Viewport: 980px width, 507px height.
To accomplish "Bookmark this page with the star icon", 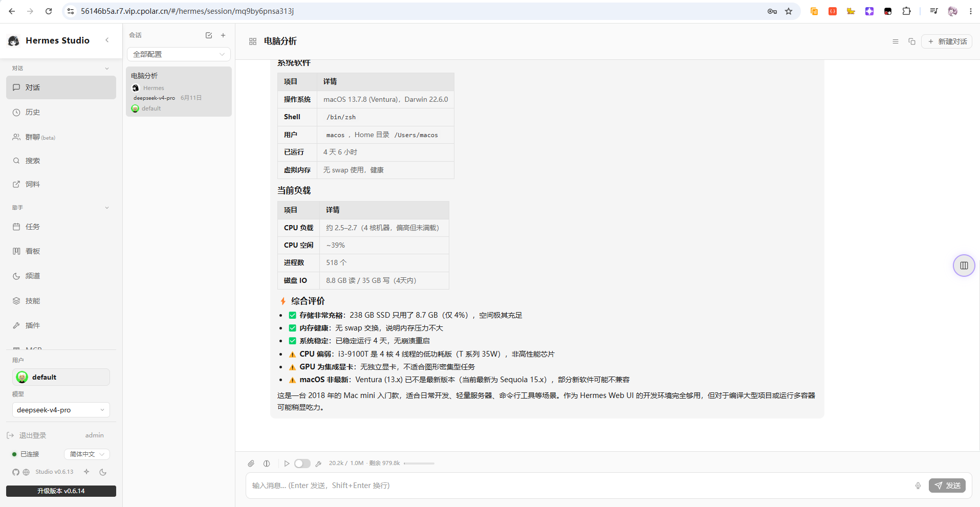I will click(x=789, y=11).
